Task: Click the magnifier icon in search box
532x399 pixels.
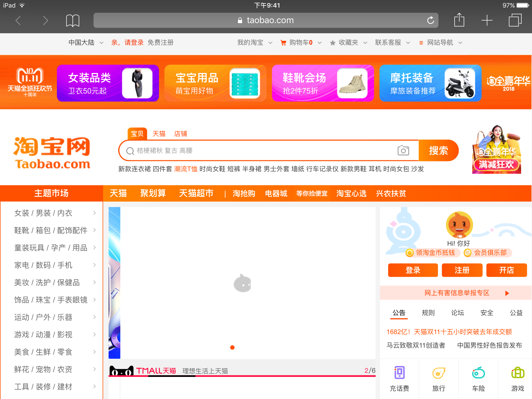Action: (x=130, y=151)
